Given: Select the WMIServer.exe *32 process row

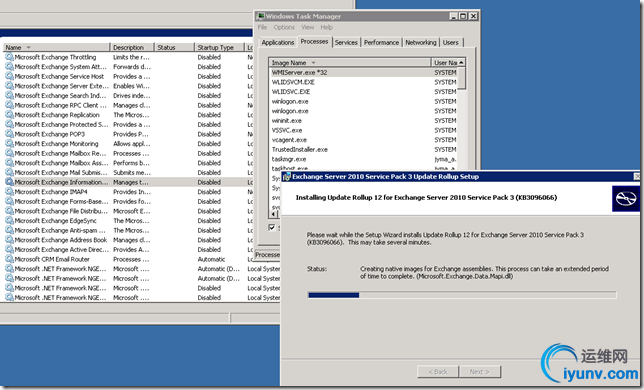Looking at the screenshot, I should (x=363, y=73).
